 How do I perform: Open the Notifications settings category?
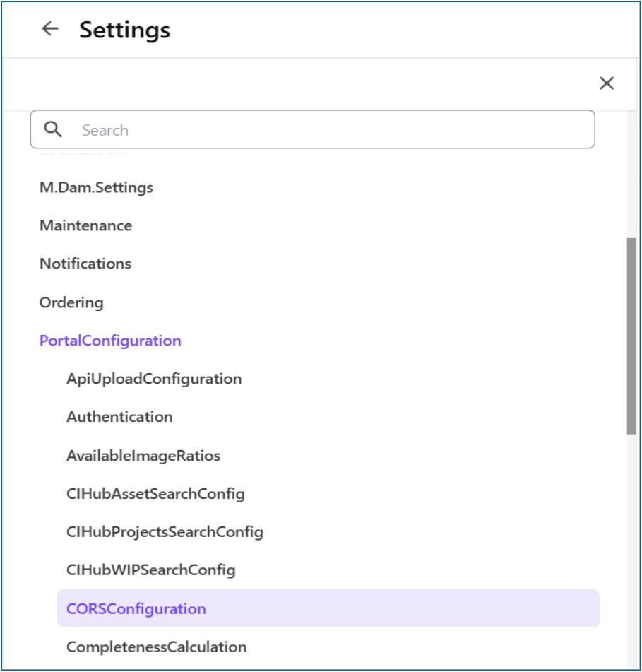click(85, 264)
